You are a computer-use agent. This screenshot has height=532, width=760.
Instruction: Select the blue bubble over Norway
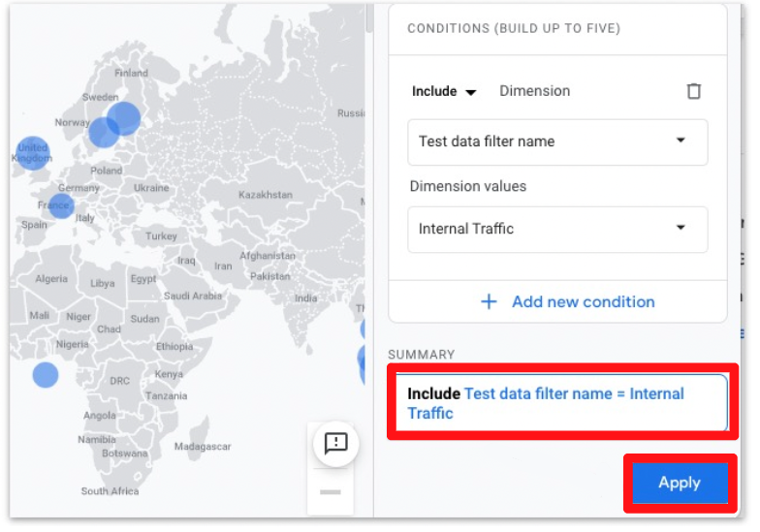(103, 133)
